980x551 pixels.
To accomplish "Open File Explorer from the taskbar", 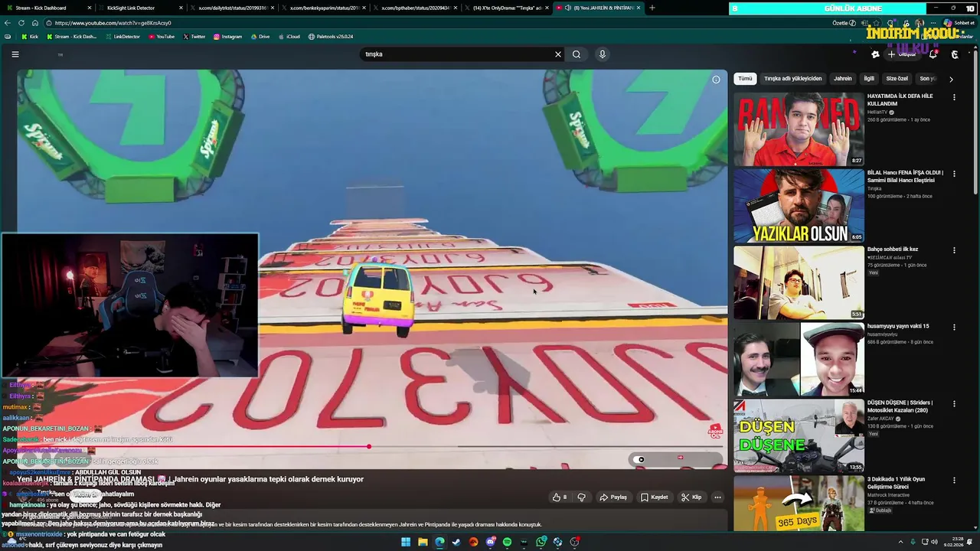I will 423,542.
